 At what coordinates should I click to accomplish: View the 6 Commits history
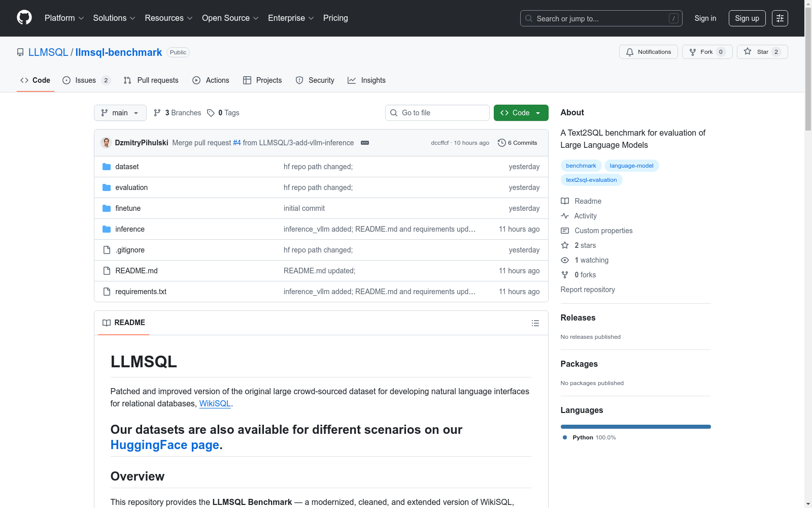point(518,143)
